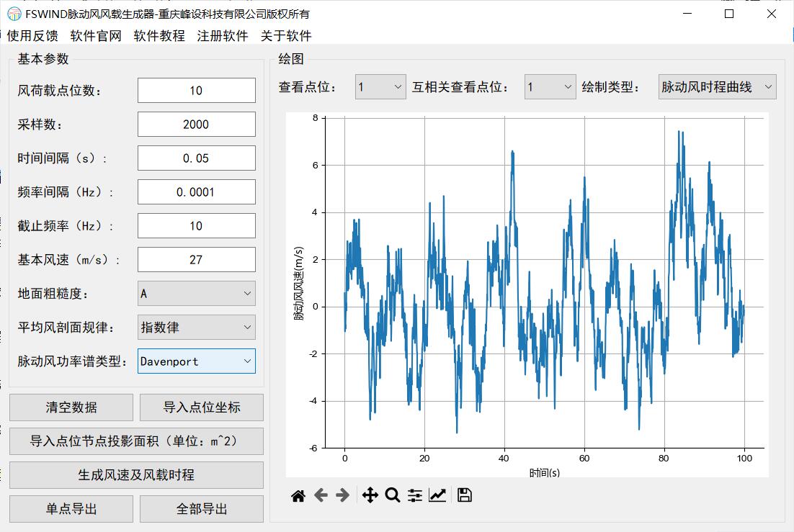Activate the pan axes tool
794x532 pixels.
[370, 495]
